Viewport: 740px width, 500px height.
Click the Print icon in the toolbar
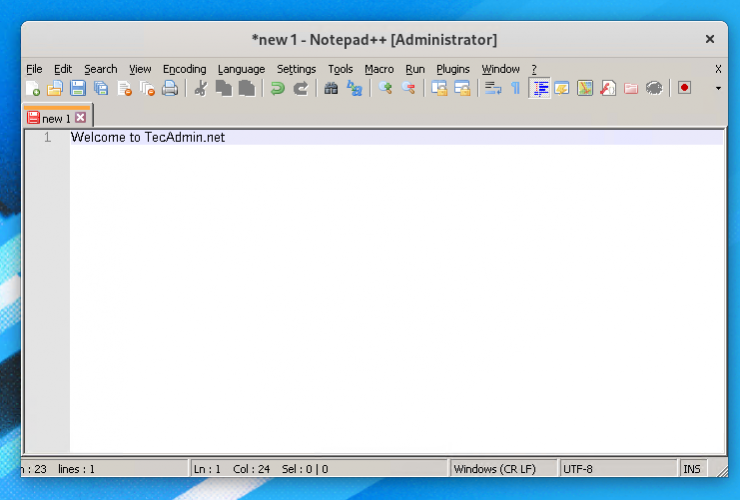(x=170, y=88)
